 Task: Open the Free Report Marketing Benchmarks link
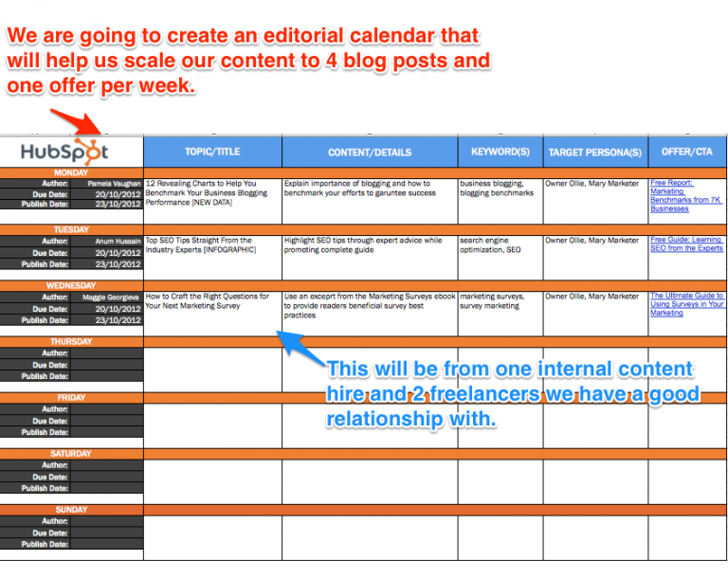pyautogui.click(x=685, y=196)
